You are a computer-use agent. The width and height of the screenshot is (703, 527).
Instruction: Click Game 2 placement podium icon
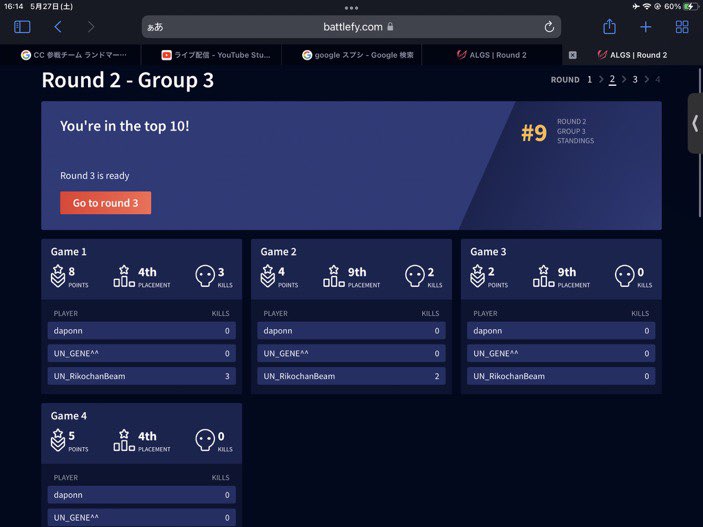[334, 276]
